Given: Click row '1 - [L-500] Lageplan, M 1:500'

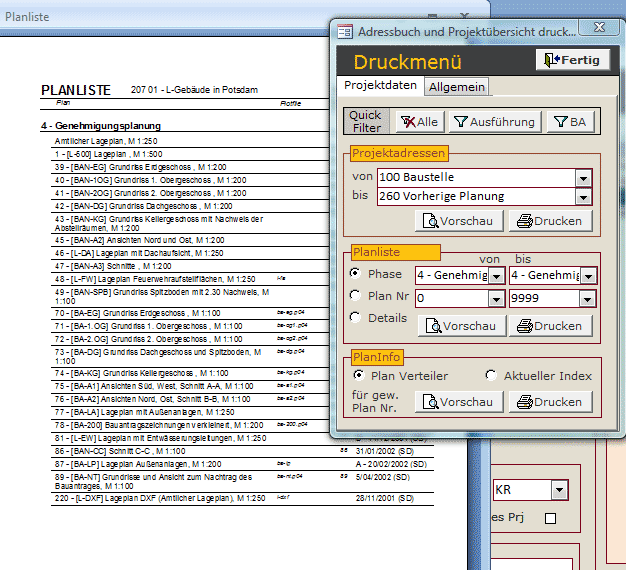Looking at the screenshot, I should tap(109, 154).
